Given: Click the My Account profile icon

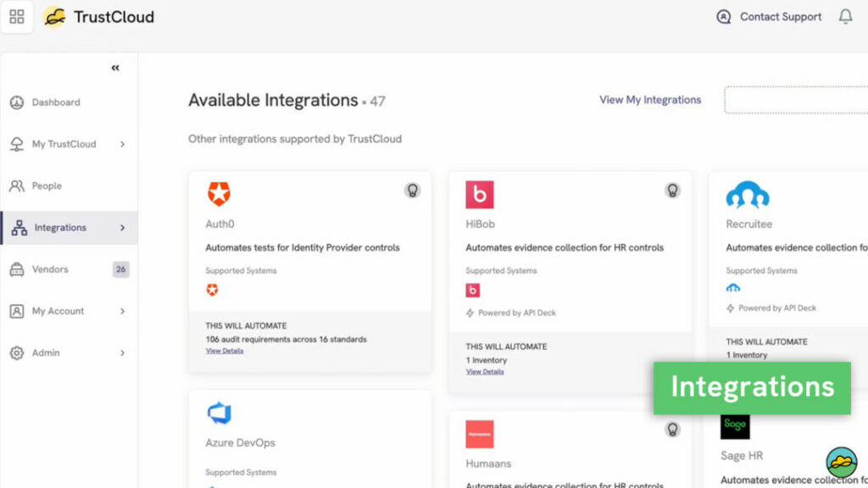Looking at the screenshot, I should [17, 311].
